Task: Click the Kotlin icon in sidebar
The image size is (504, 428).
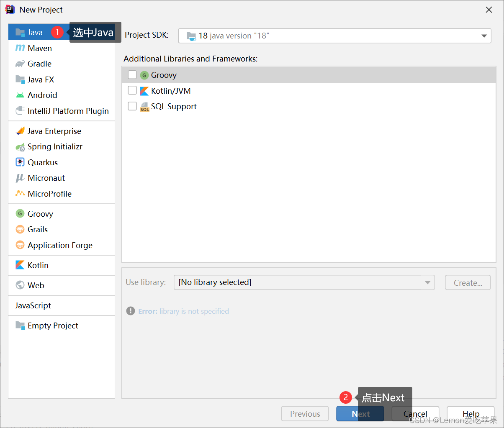Action: [x=20, y=265]
